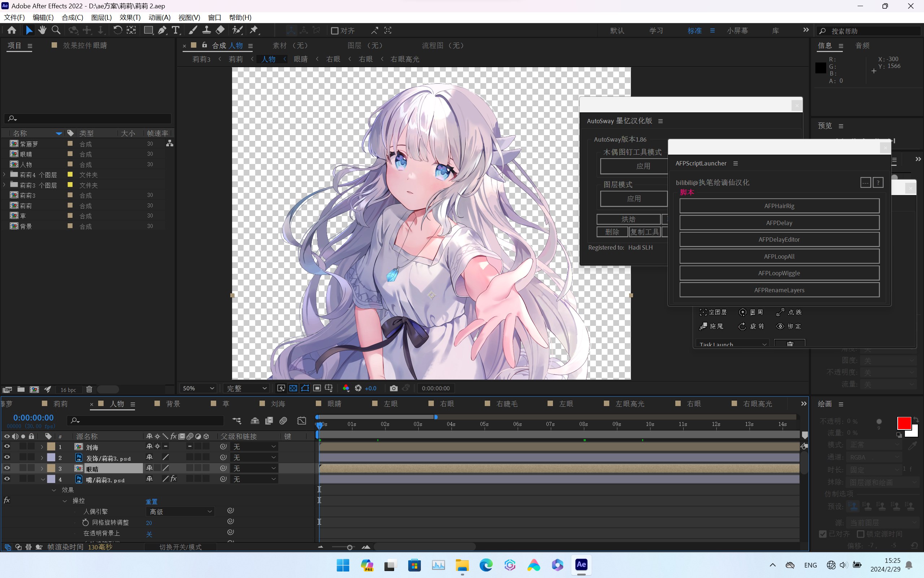Viewport: 924px width, 578px height.
Task: Hide the 发饰/莉莉3.psd layer
Action: (x=7, y=457)
